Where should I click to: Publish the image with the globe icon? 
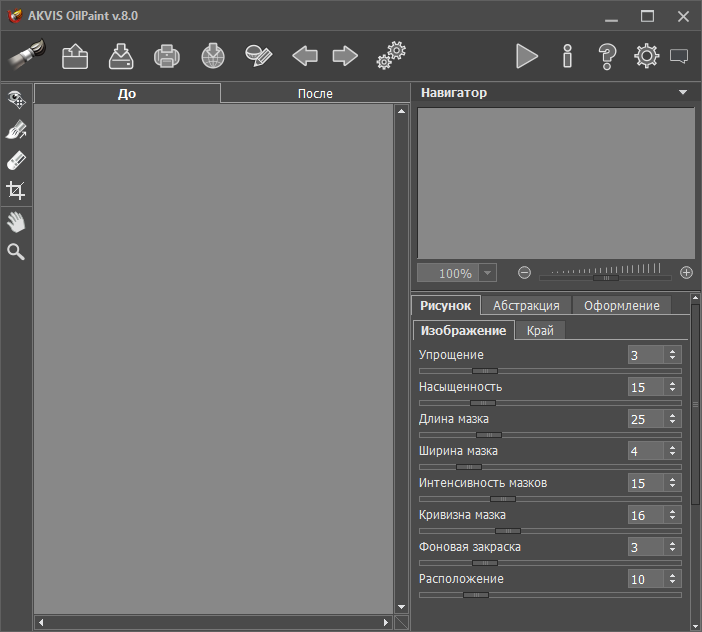[x=213, y=56]
